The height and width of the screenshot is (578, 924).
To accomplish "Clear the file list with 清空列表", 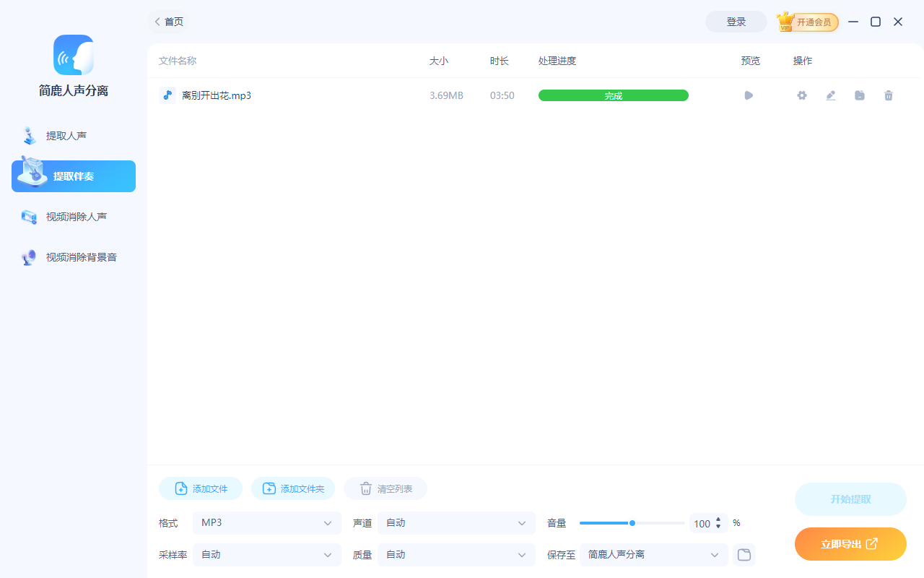I will click(385, 488).
